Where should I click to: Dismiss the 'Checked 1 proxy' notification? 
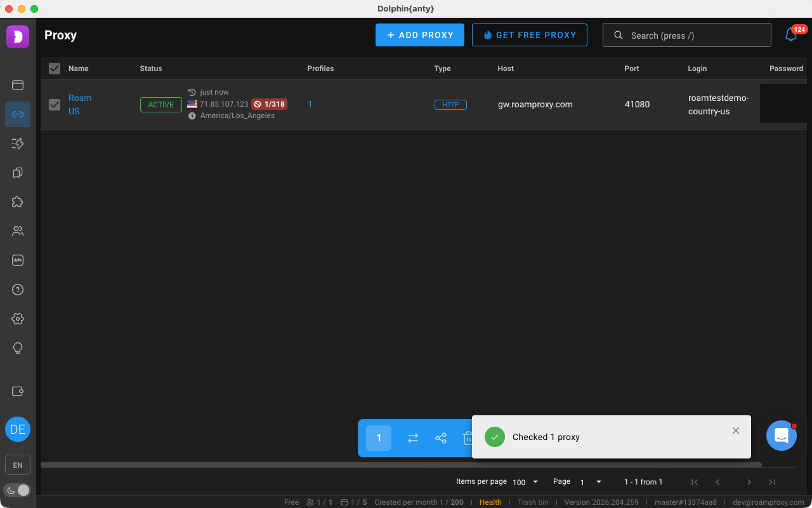coord(736,431)
